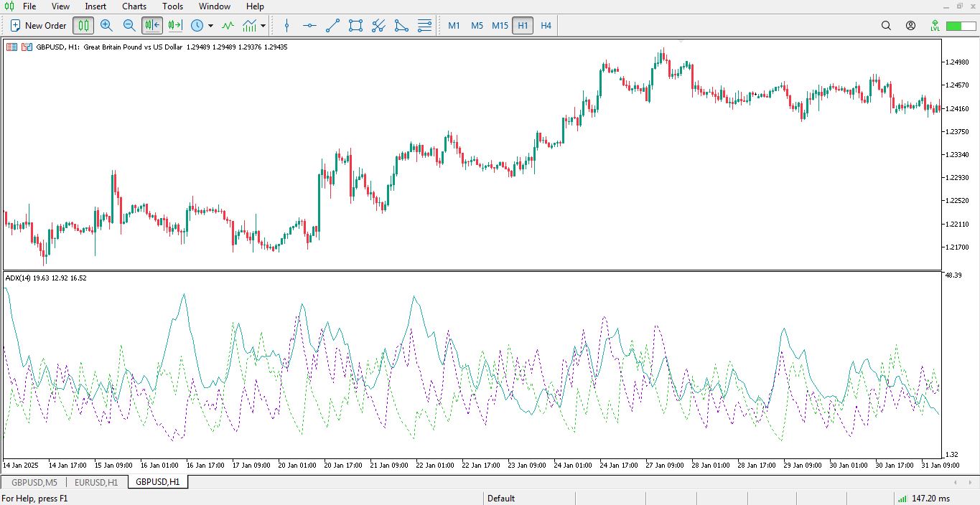Zoom in on the chart
Viewport: 980px width, 505px height.
click(x=106, y=25)
